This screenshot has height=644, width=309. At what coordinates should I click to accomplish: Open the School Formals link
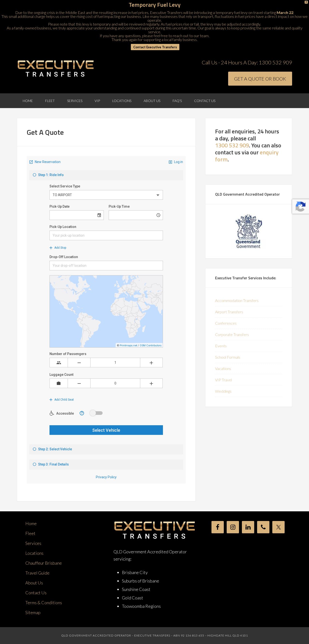[227, 357]
